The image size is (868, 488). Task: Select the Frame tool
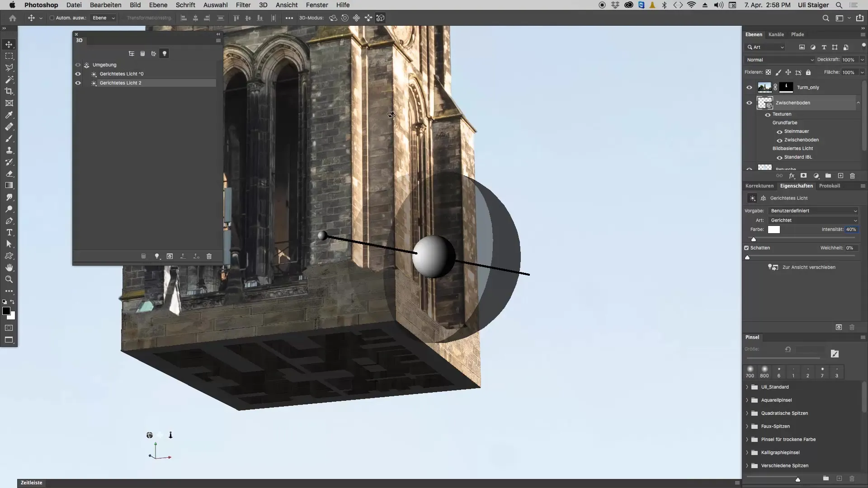coord(9,103)
